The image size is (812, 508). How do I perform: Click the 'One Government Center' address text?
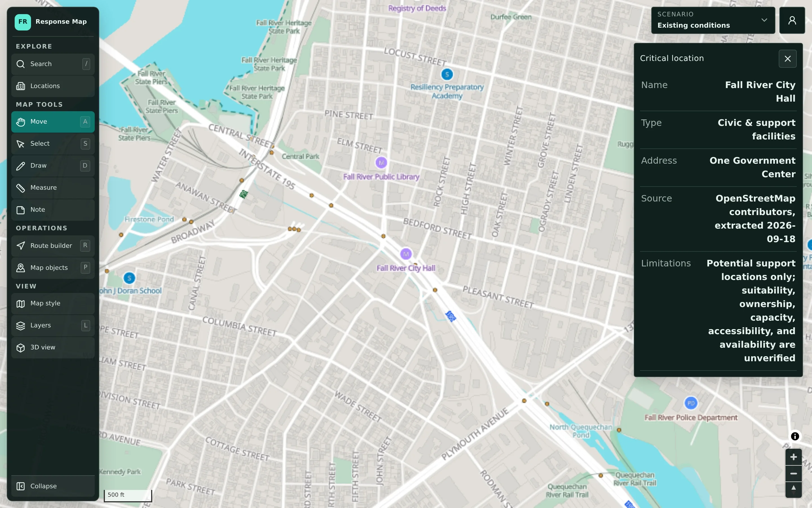[x=752, y=167]
